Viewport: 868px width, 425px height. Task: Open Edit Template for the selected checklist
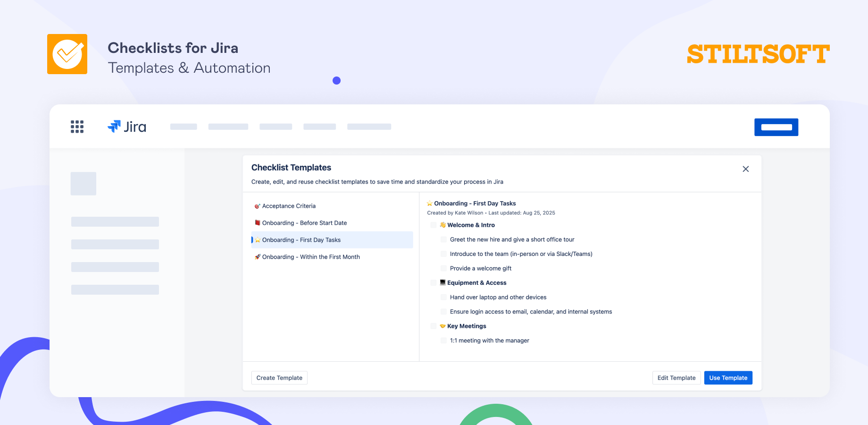point(676,377)
